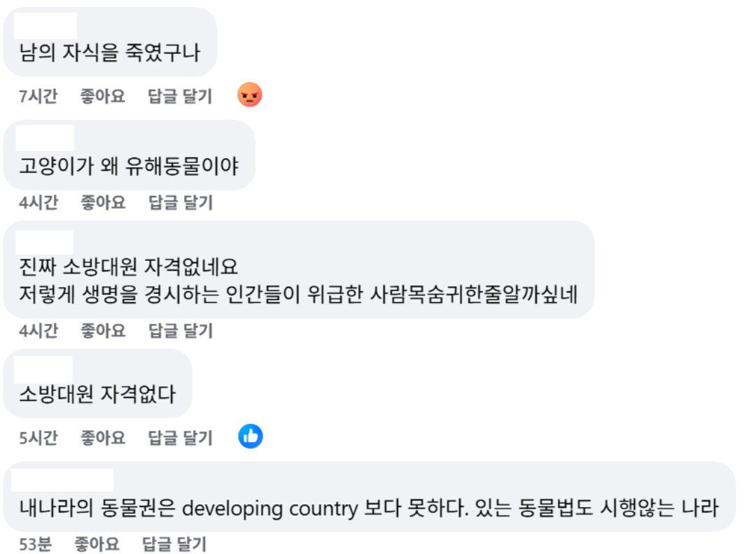Open the 7시간 timestamp link
This screenshot has width=756, height=554.
[38, 96]
